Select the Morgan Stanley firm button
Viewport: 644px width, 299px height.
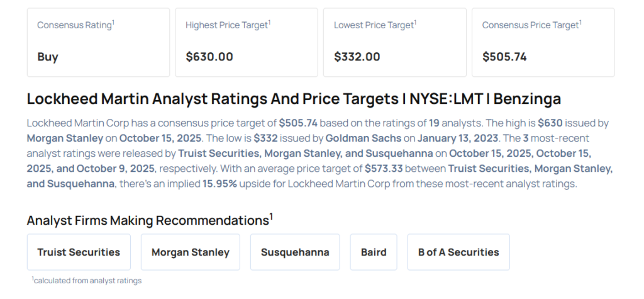tap(190, 252)
